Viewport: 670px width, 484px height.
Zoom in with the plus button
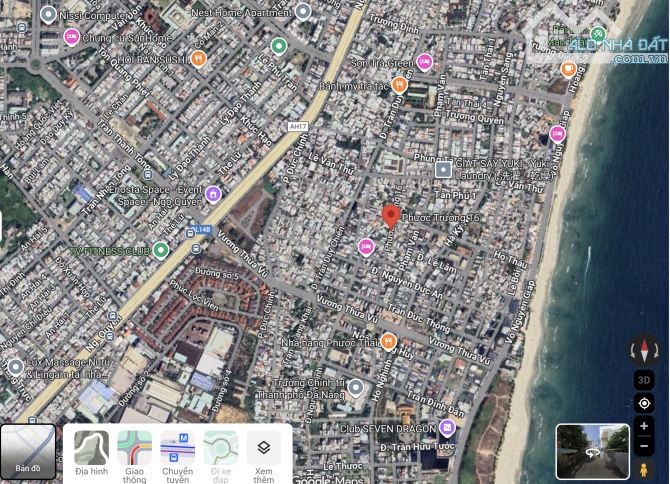click(644, 427)
